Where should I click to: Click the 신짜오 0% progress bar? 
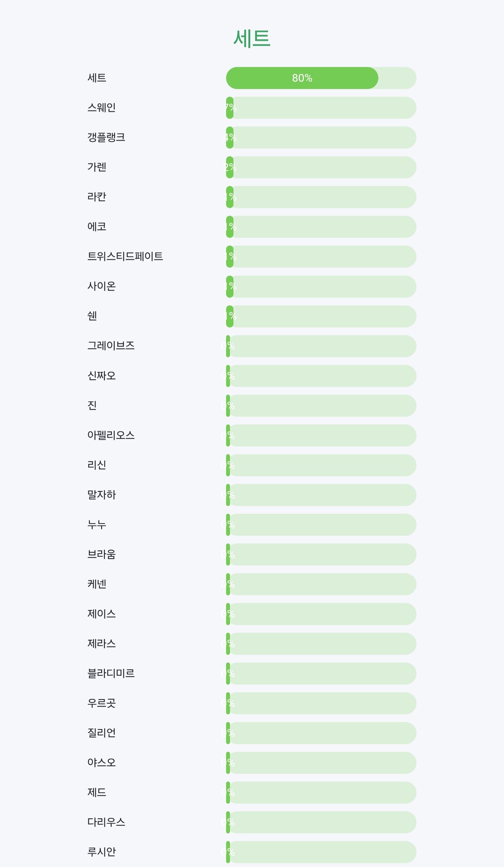point(321,376)
